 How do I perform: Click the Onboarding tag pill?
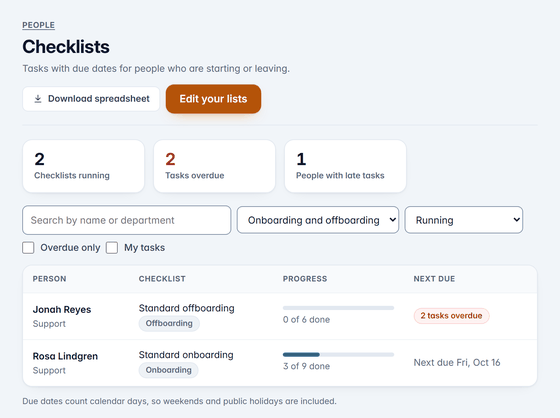pyautogui.click(x=169, y=370)
